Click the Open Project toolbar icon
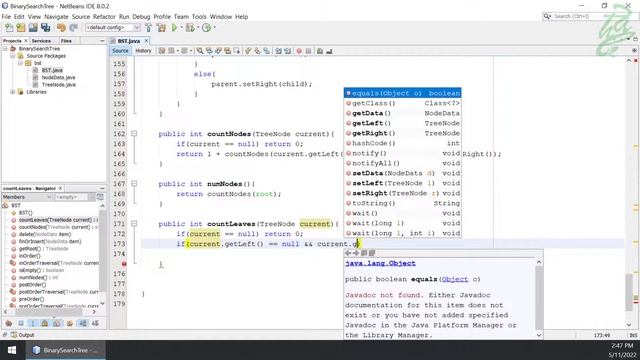Viewport: 640px width, 360px height. pos(33,28)
